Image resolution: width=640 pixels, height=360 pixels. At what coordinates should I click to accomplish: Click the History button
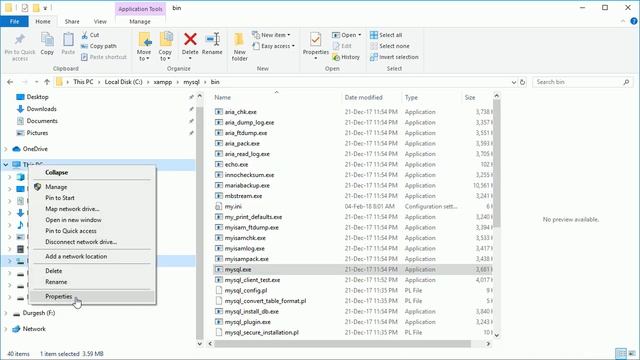pos(346,57)
